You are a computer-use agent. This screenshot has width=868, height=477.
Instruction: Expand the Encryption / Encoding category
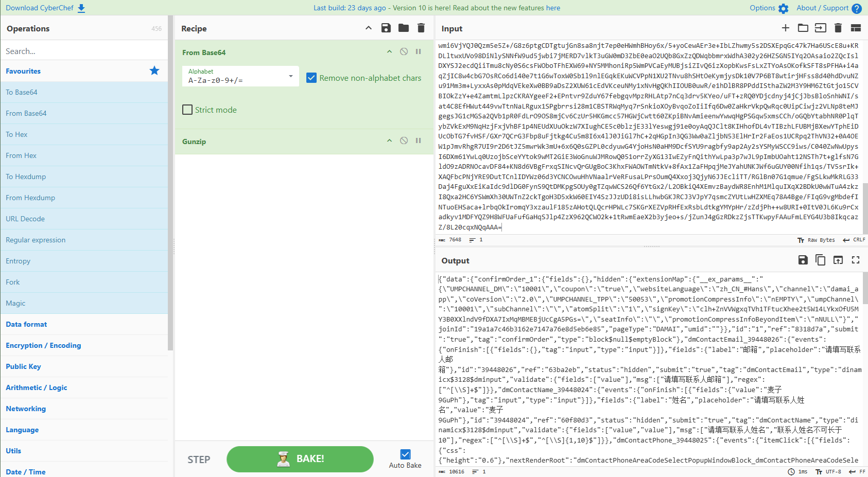click(43, 345)
